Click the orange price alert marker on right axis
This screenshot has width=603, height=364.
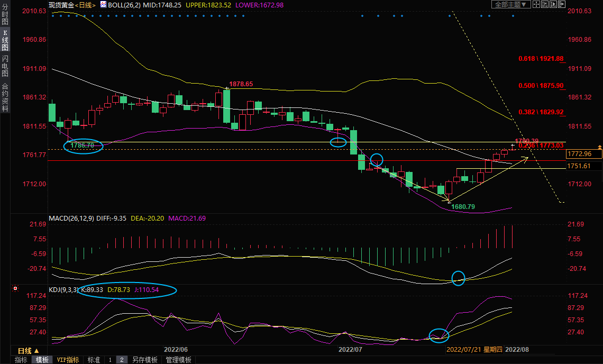599,147
